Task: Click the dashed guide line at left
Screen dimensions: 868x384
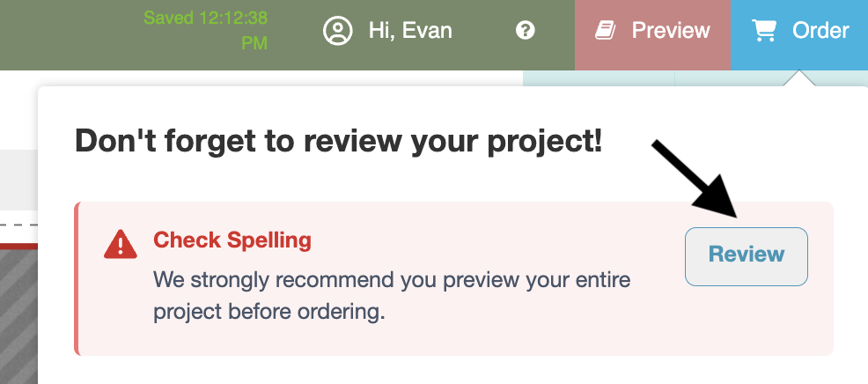Action: [18, 225]
